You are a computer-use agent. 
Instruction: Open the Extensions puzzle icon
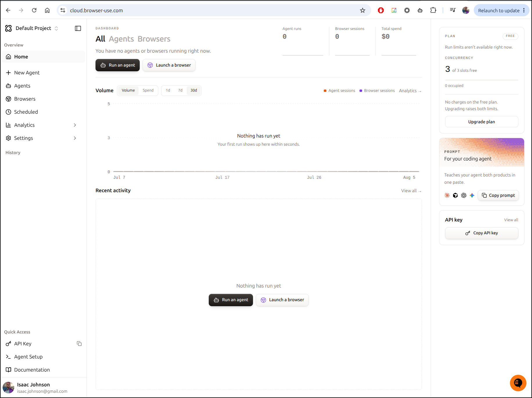coord(433,10)
